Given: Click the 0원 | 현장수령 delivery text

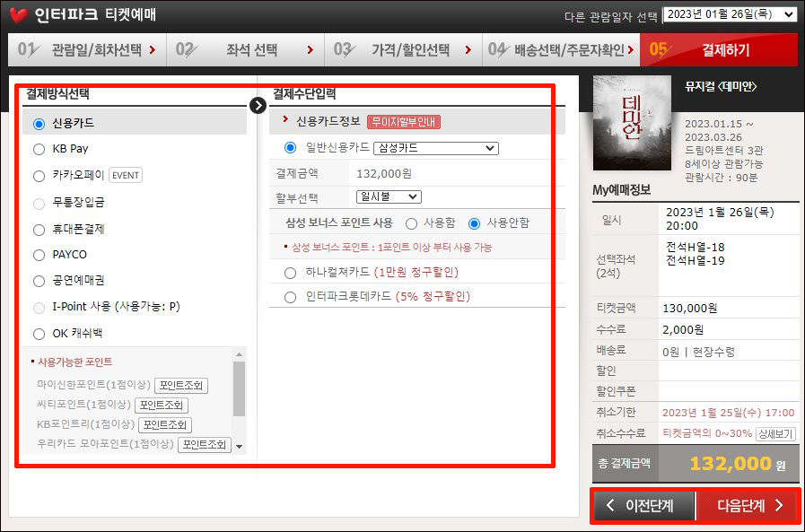Looking at the screenshot, I should tap(698, 352).
